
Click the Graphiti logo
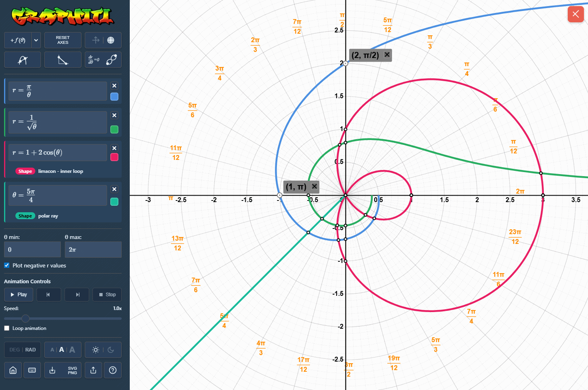coord(63,16)
